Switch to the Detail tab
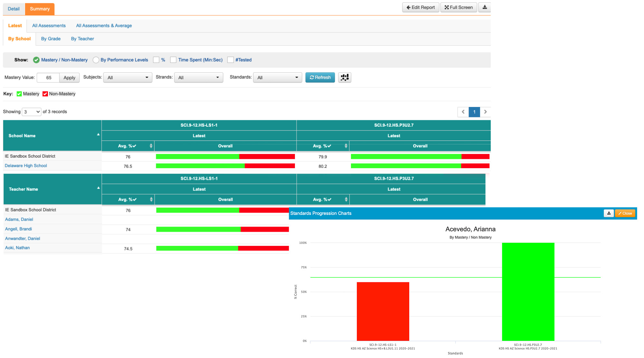 coord(14,9)
